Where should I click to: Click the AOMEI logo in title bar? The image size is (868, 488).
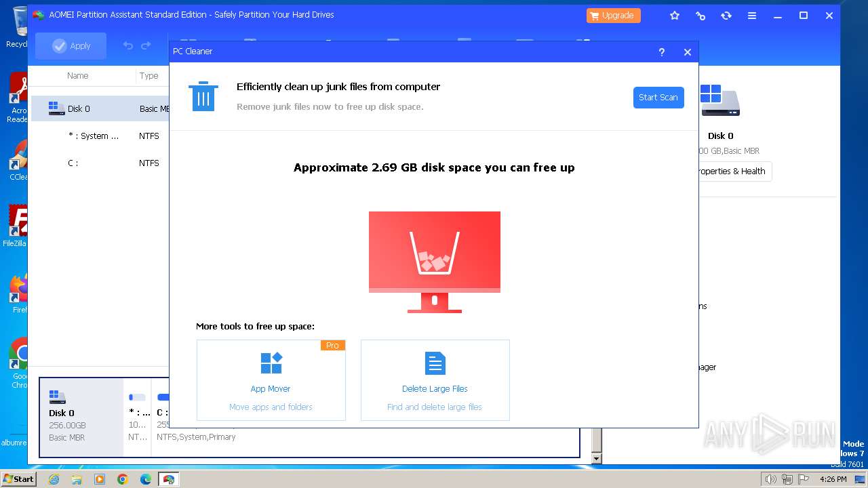(x=39, y=15)
